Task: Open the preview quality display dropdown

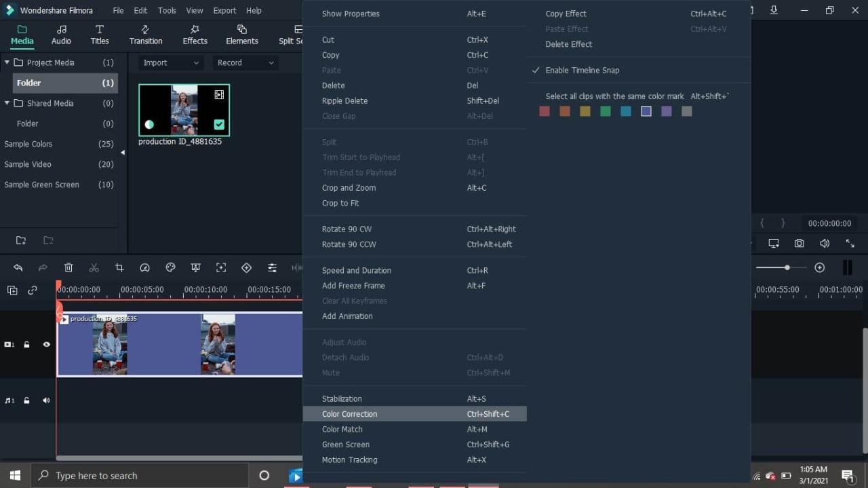Action: click(x=774, y=242)
